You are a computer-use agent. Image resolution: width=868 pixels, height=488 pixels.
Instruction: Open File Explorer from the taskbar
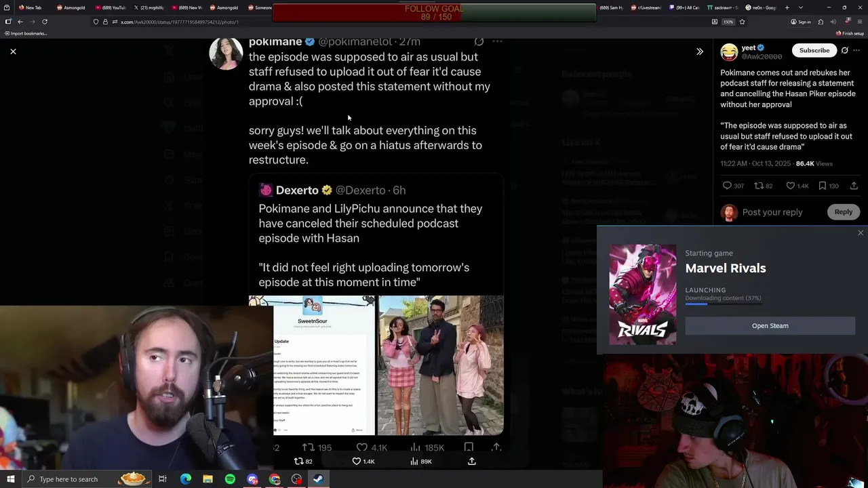(x=208, y=479)
